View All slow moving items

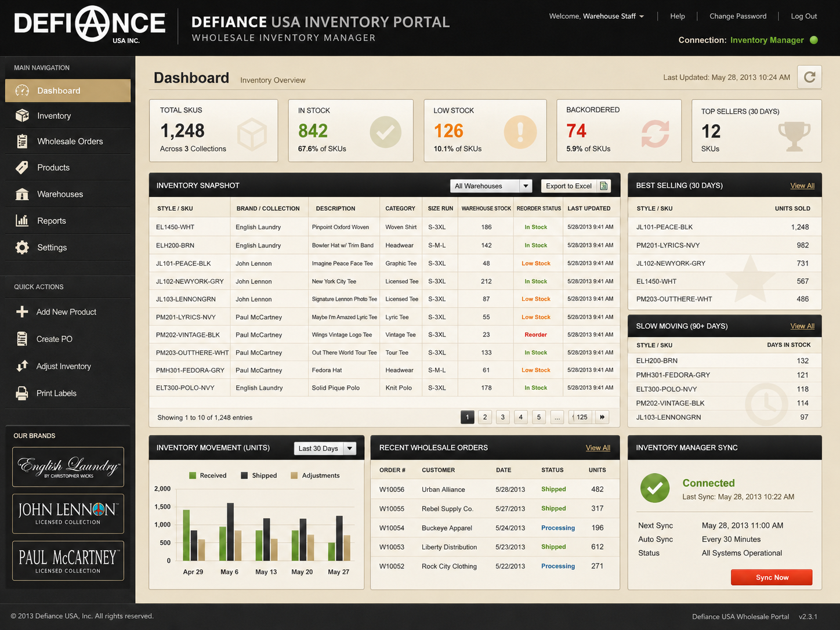[802, 326]
